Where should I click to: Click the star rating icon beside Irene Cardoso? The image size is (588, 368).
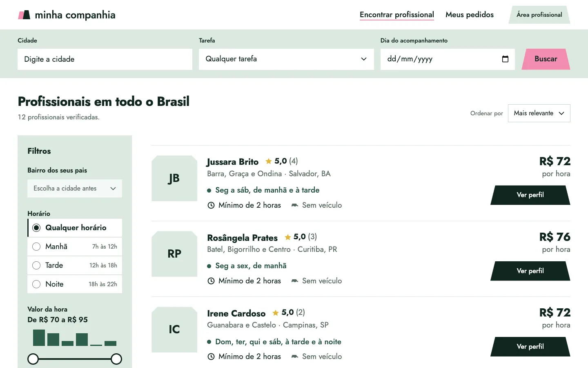(276, 313)
